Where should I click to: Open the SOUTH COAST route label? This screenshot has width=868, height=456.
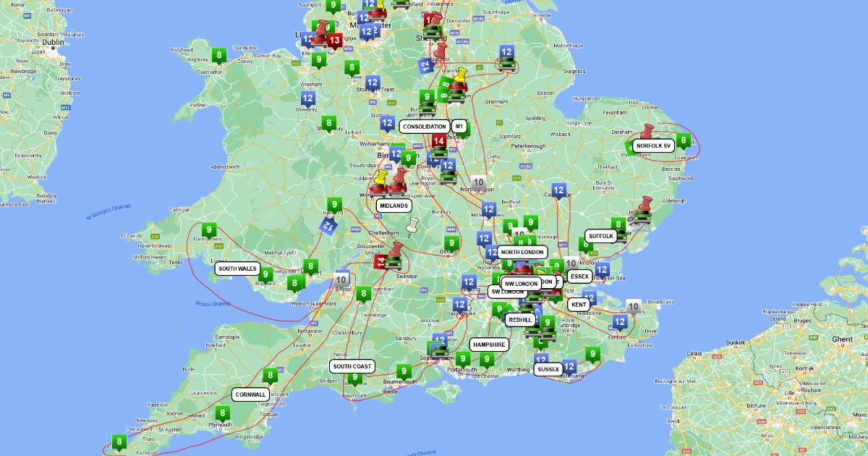[x=352, y=366]
